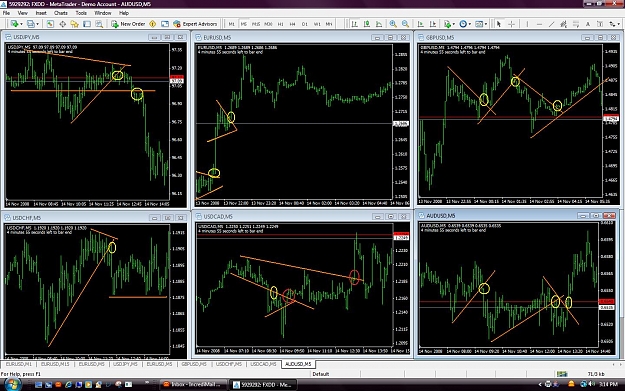The height and width of the screenshot is (391, 625).
Task: Open the Arrows objects dropdown
Action: pos(614,24)
